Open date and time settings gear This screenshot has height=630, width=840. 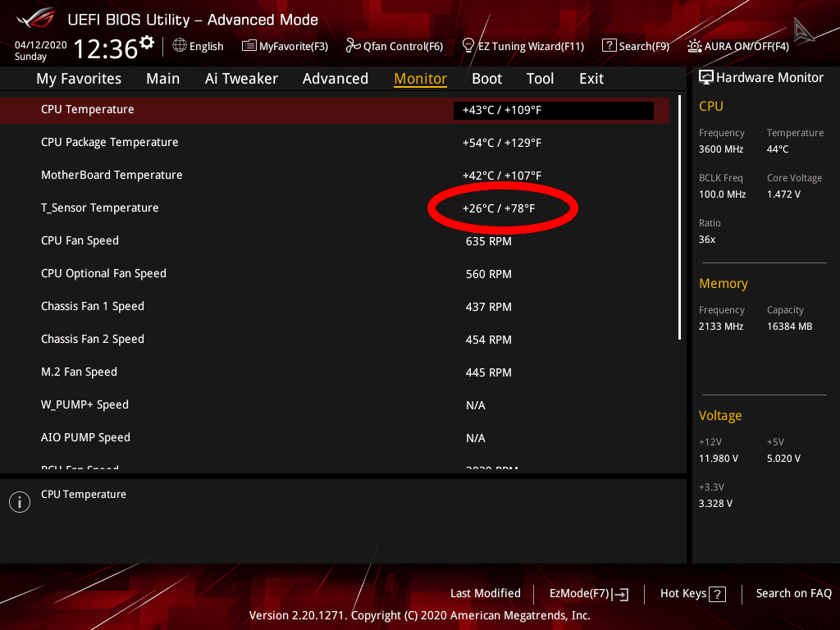click(146, 43)
